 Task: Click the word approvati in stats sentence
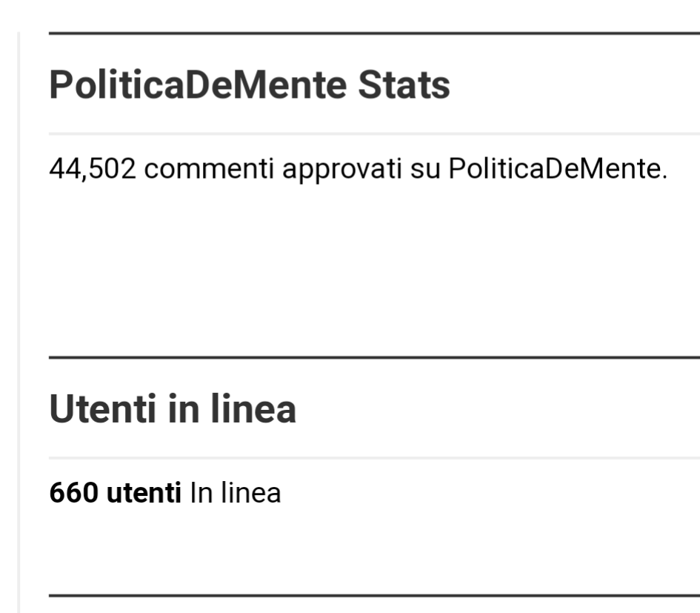click(x=342, y=170)
